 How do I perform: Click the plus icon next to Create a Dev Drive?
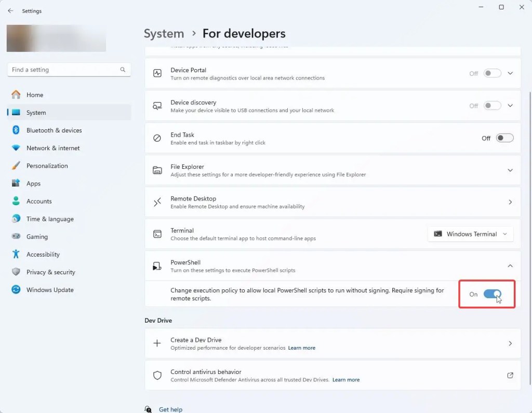pos(157,343)
